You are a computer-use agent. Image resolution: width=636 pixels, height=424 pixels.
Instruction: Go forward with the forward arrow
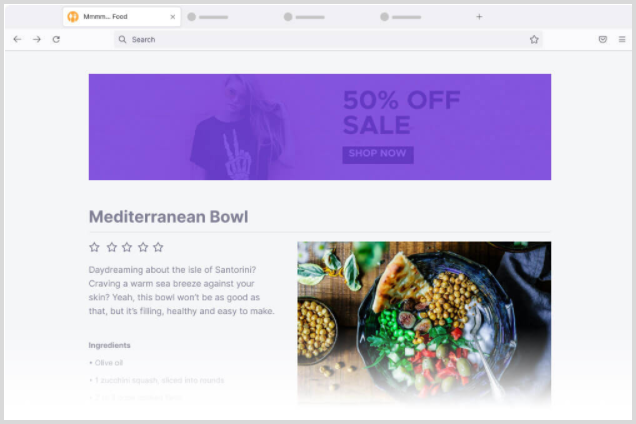pyautogui.click(x=37, y=39)
